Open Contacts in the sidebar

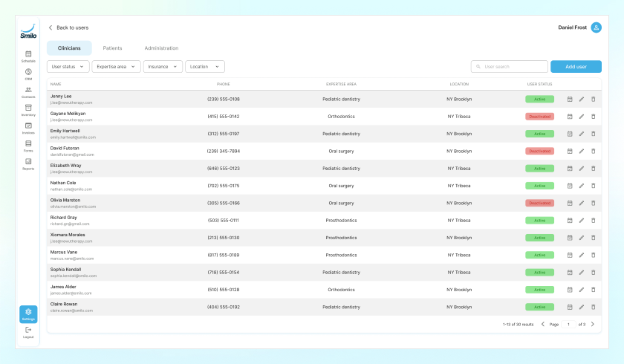(x=28, y=92)
